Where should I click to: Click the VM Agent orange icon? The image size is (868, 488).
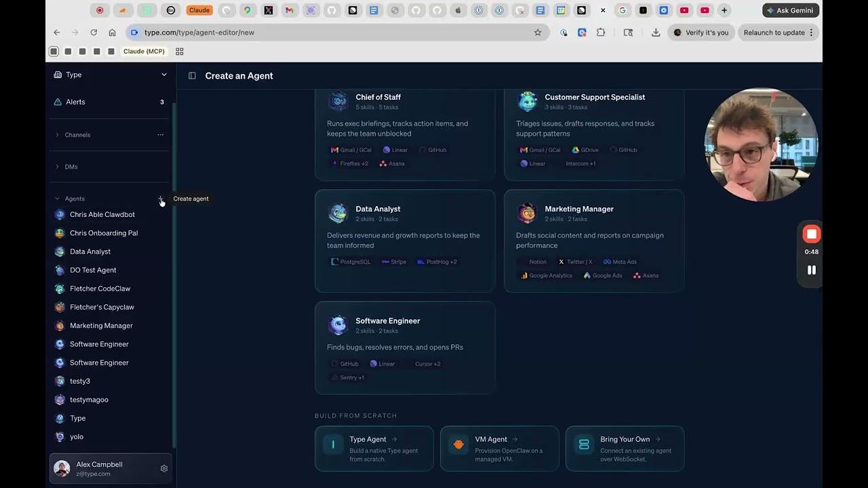point(458,445)
